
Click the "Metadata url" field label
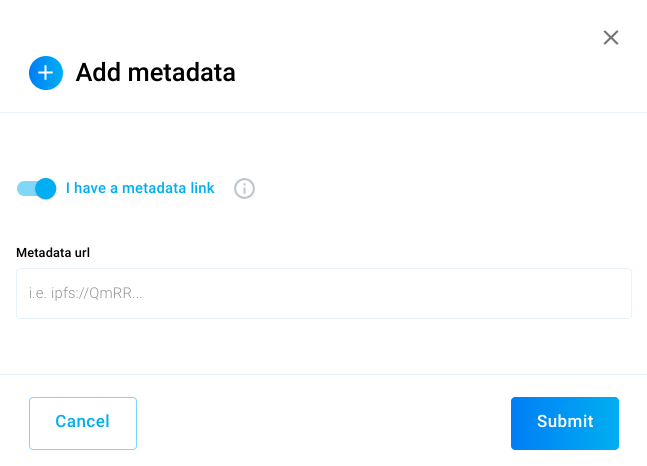(53, 253)
